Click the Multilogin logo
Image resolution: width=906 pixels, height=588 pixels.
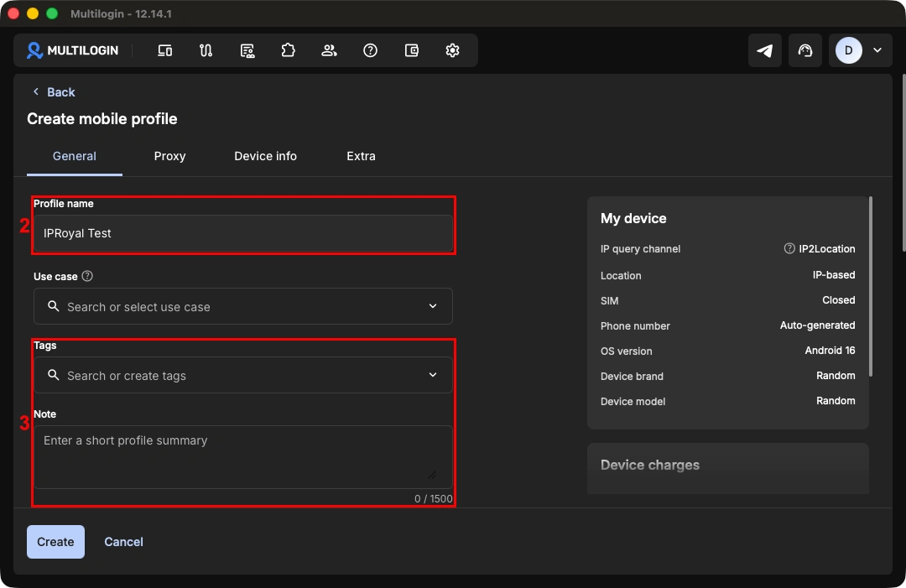pyautogui.click(x=72, y=50)
